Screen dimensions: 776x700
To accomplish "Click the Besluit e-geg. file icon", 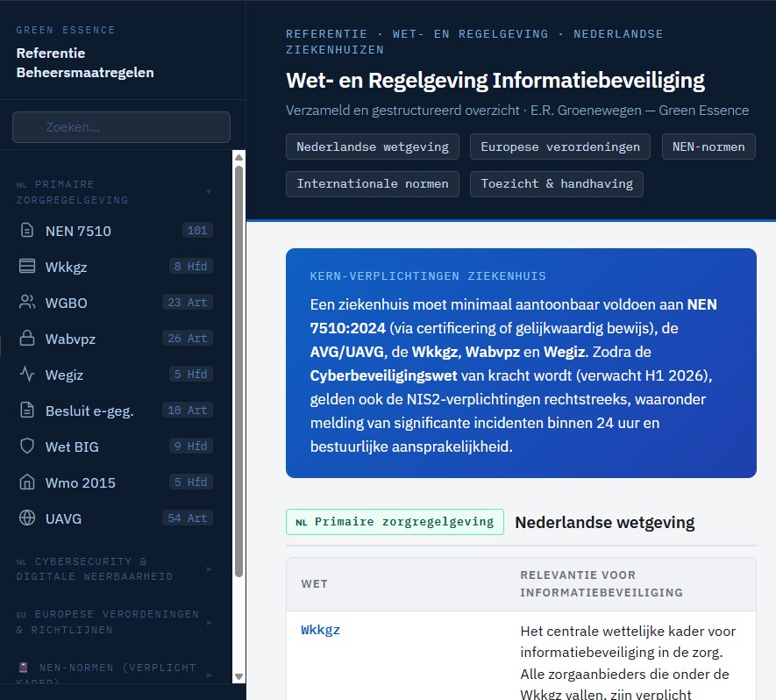I will (26, 411).
